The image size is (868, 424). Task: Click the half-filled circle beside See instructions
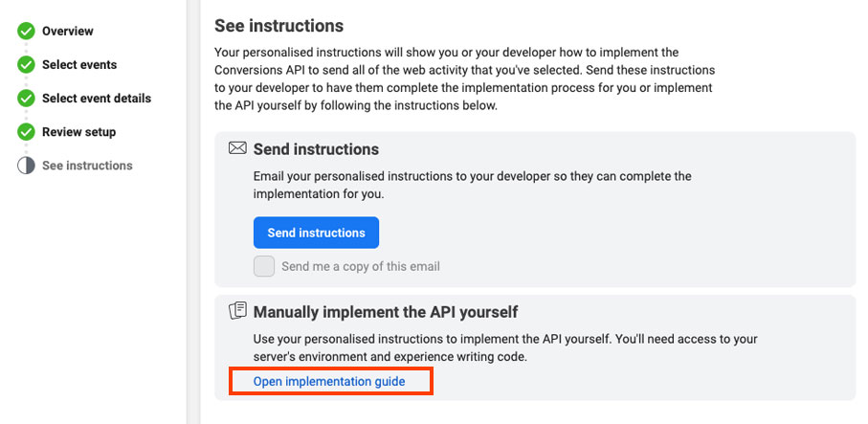[26, 166]
